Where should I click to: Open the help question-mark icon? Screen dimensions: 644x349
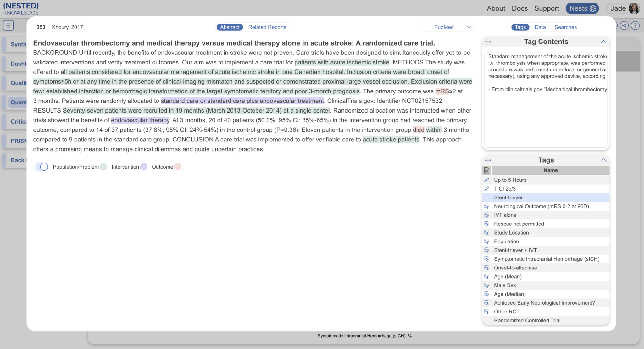pyautogui.click(x=636, y=25)
